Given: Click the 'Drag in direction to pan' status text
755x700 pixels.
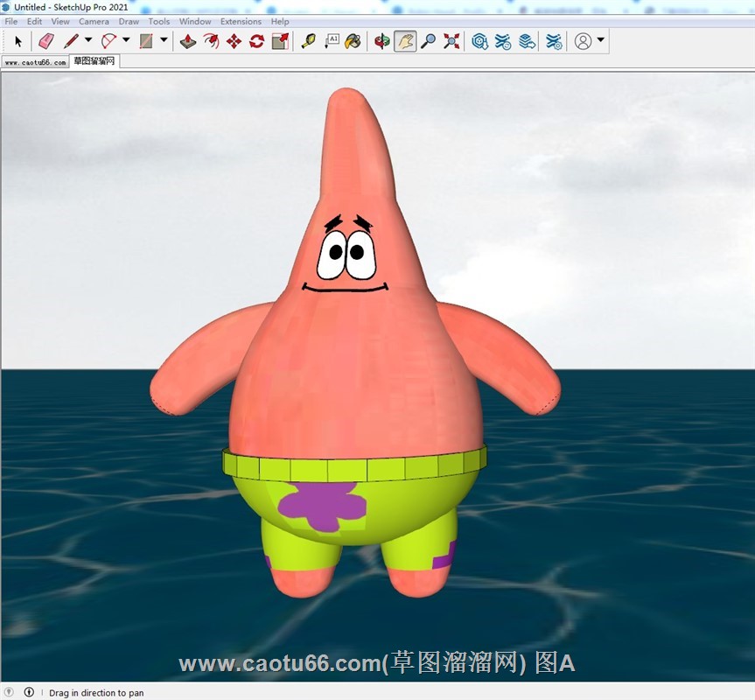Looking at the screenshot, I should [96, 693].
